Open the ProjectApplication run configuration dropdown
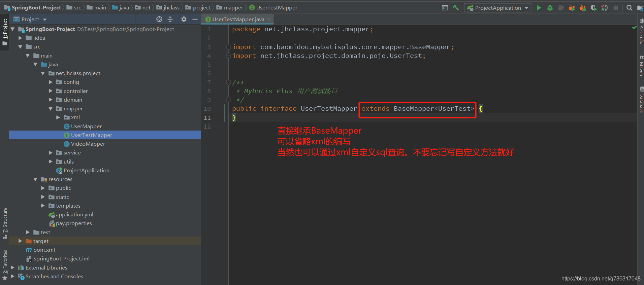Screen dimensions: 644x285 click(497, 8)
